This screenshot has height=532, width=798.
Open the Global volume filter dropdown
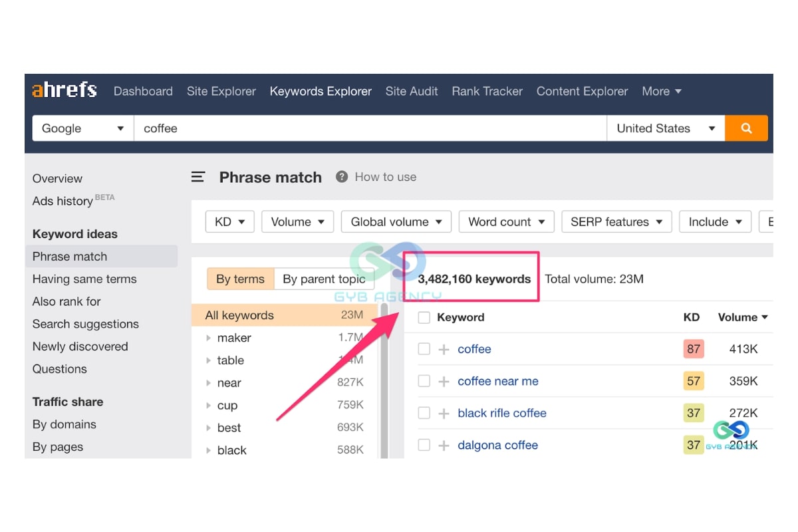coord(396,222)
